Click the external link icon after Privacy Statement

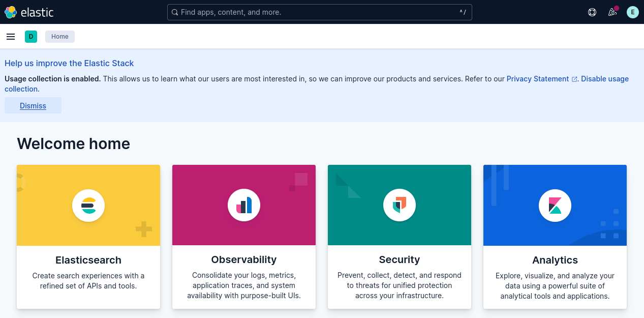574,79
